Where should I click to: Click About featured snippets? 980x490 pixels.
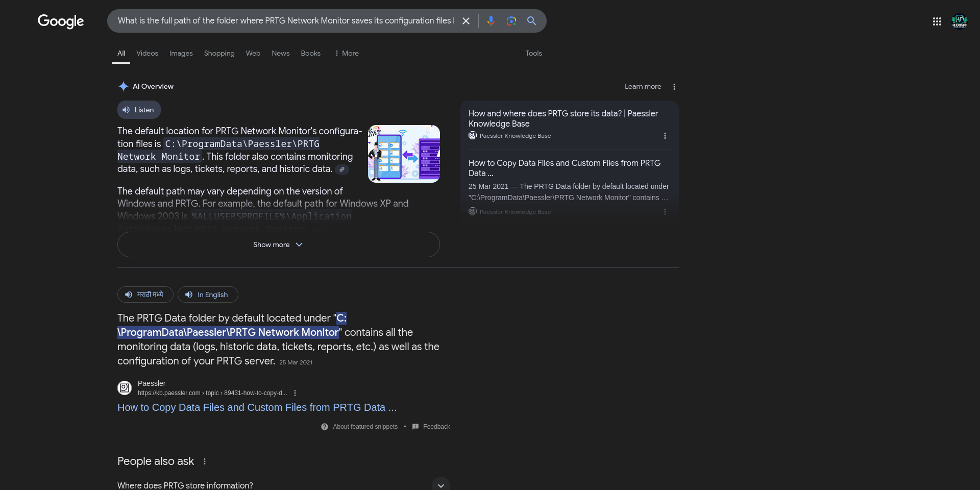pos(359,427)
